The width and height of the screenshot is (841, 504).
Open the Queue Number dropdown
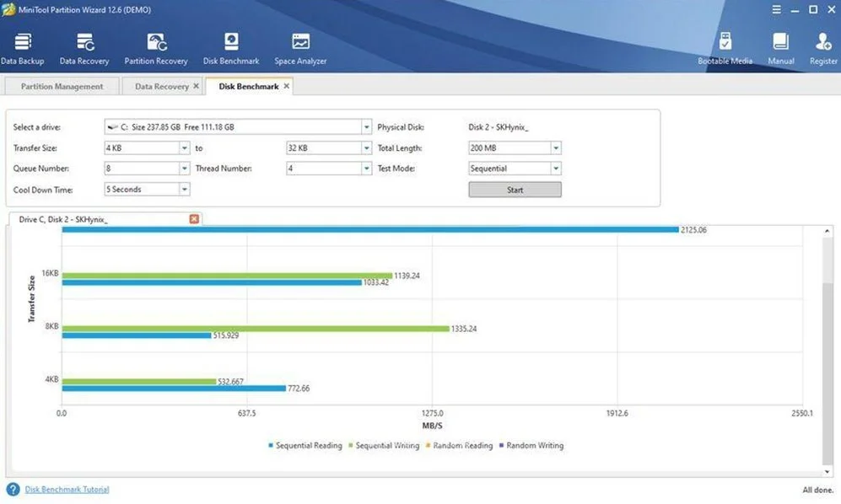[184, 169]
